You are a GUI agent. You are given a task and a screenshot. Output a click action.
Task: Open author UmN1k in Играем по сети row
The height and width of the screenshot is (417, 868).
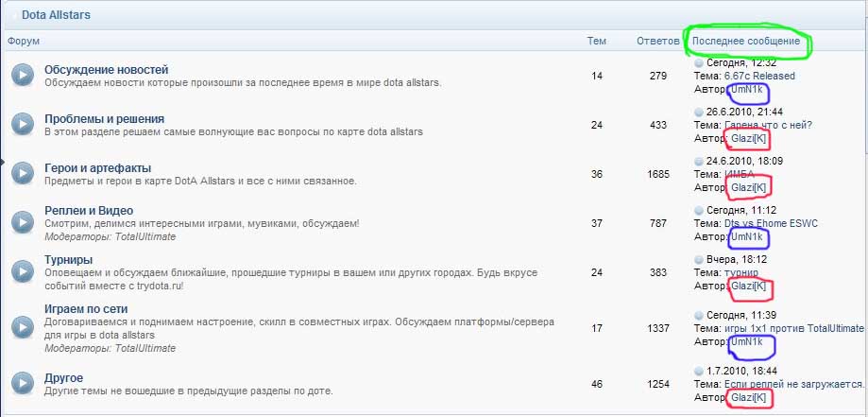(x=747, y=341)
